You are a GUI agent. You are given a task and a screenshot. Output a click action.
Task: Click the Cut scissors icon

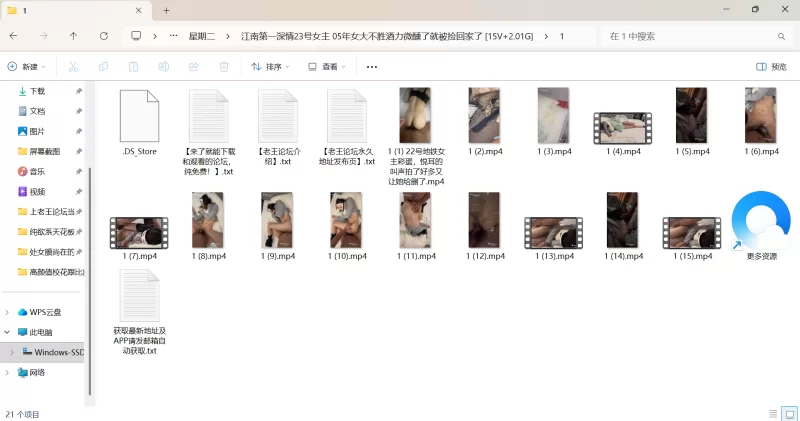click(x=73, y=66)
